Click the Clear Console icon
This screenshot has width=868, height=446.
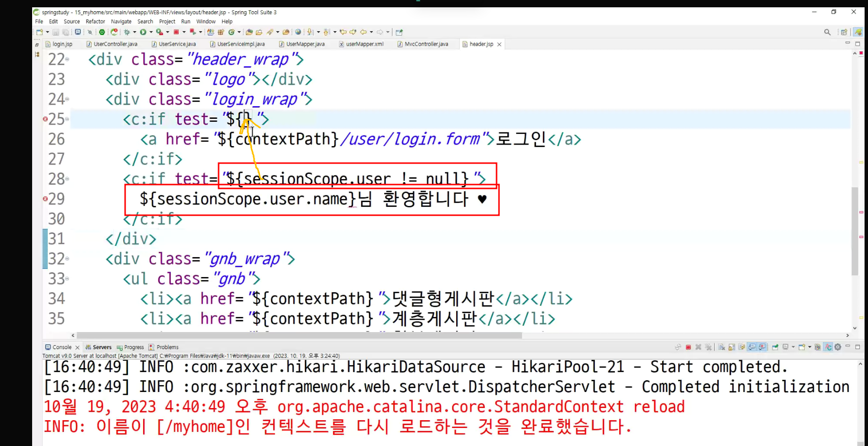(721, 347)
